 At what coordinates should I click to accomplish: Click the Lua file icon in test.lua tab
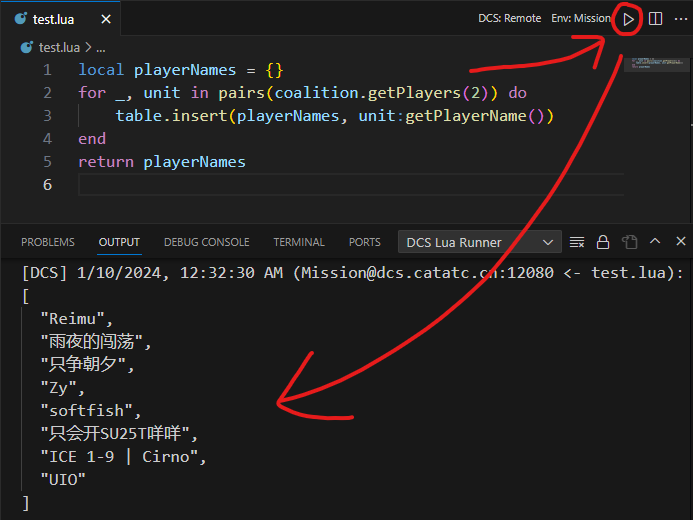coord(21,19)
